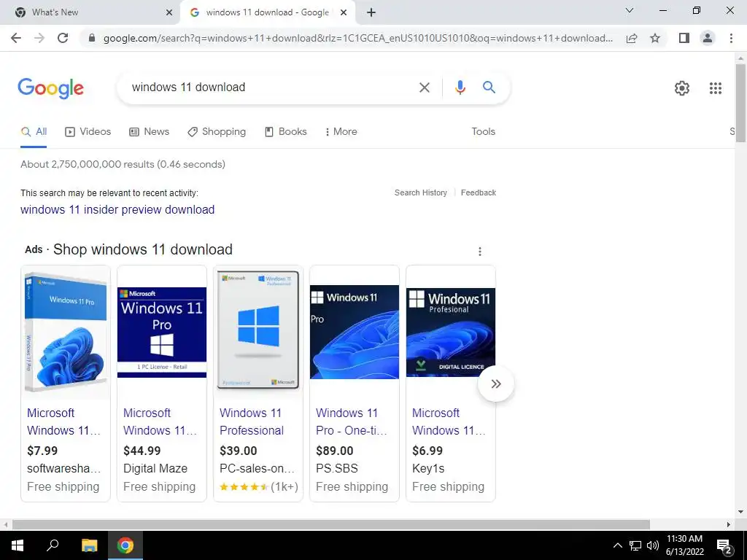The image size is (747, 560).
Task: Go forward with the browser arrow
Action: click(39, 38)
